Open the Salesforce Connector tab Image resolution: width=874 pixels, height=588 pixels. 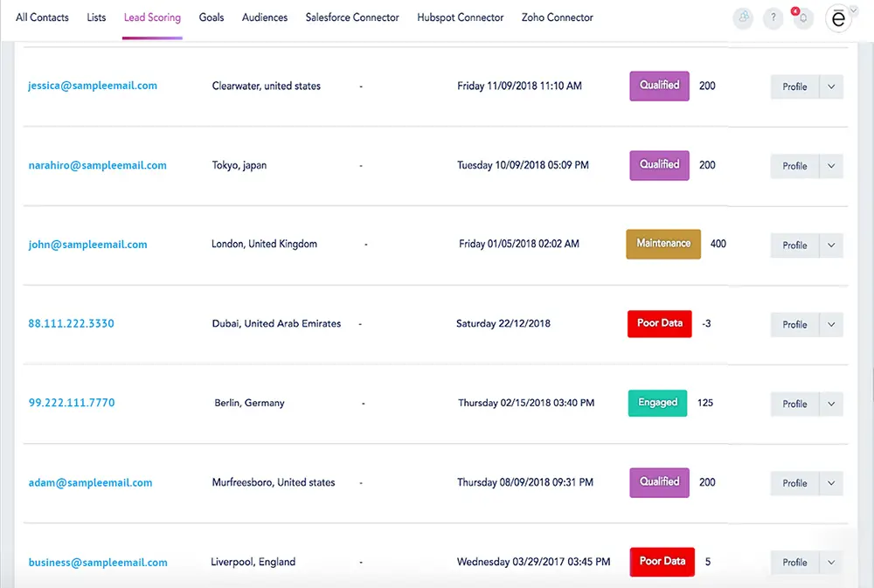tap(352, 17)
